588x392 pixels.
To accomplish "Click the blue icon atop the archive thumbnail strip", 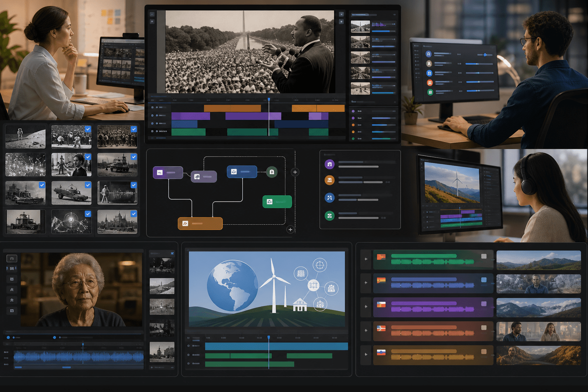I will coord(172,253).
